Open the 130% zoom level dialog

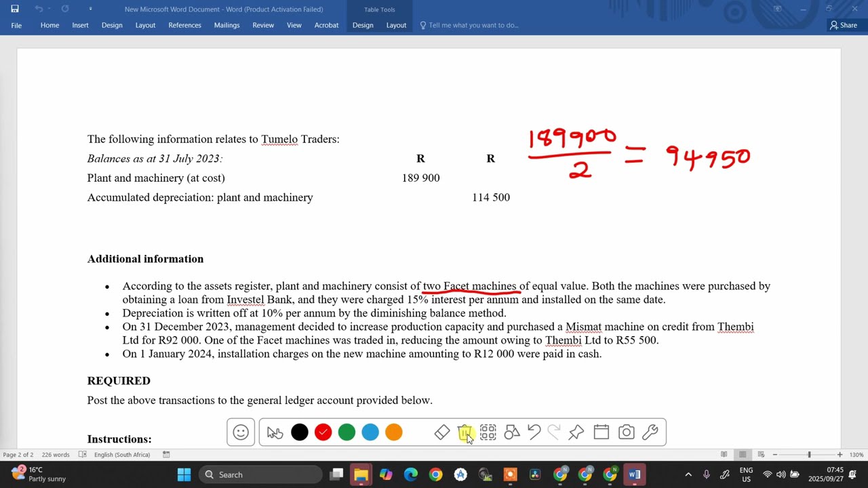tap(856, 455)
